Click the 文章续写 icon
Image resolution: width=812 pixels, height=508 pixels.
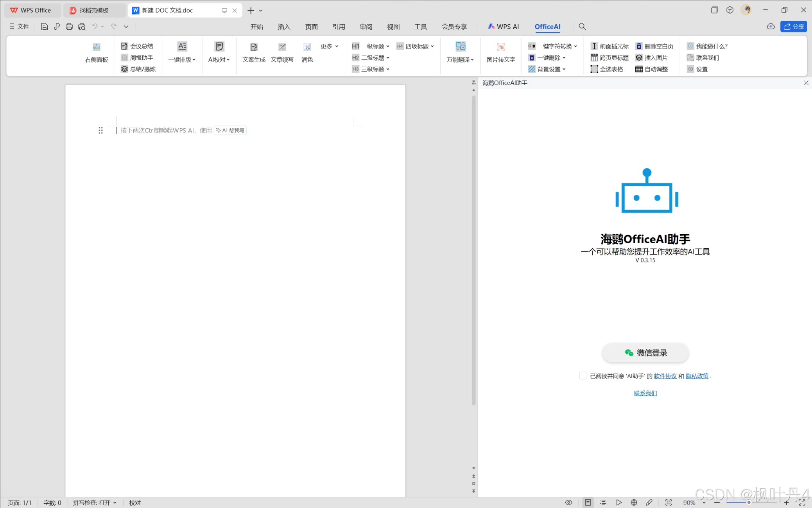pyautogui.click(x=282, y=47)
